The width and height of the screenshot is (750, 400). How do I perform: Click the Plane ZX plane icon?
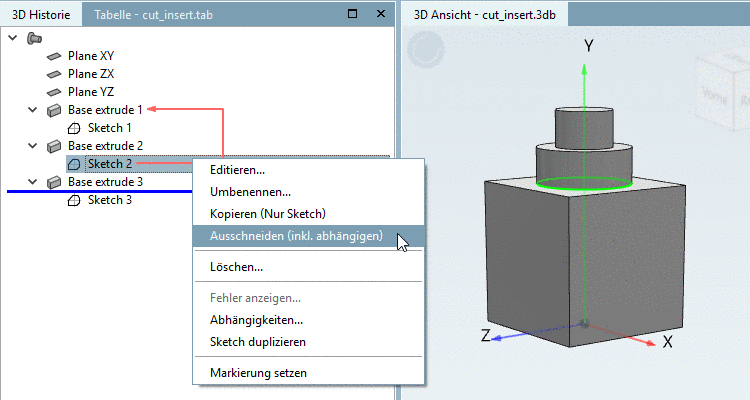(x=54, y=74)
